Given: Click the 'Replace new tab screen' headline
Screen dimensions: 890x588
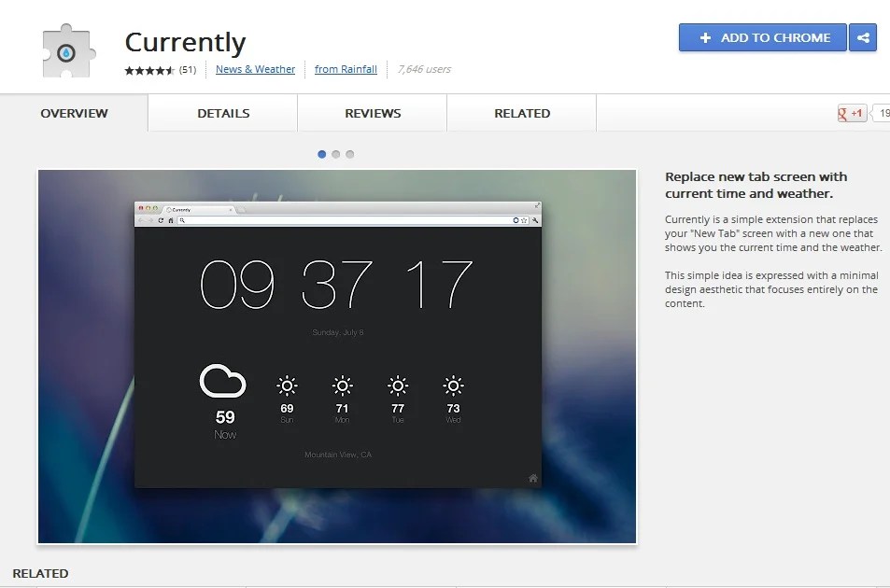Looking at the screenshot, I should (756, 185).
